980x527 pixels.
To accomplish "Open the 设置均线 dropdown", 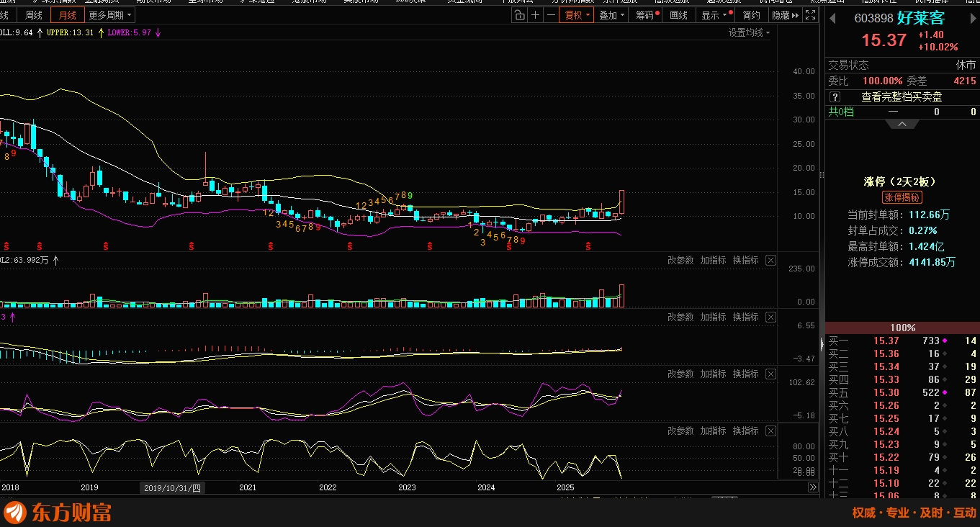I will (x=749, y=32).
